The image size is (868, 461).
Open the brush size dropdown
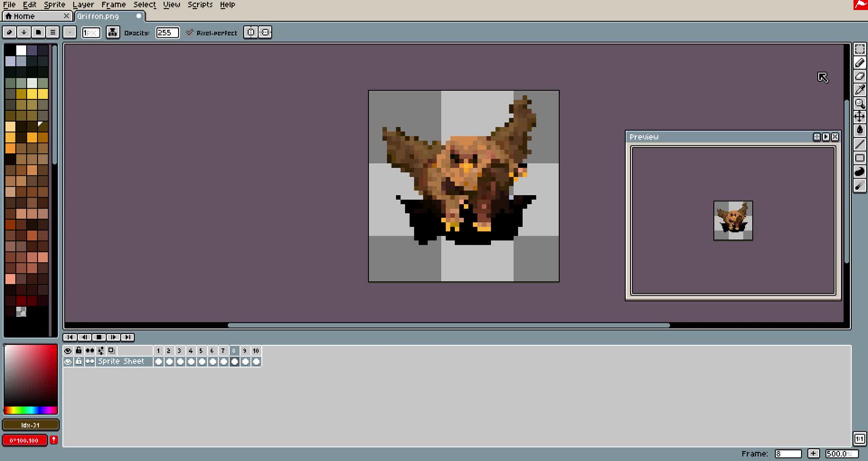tap(91, 32)
